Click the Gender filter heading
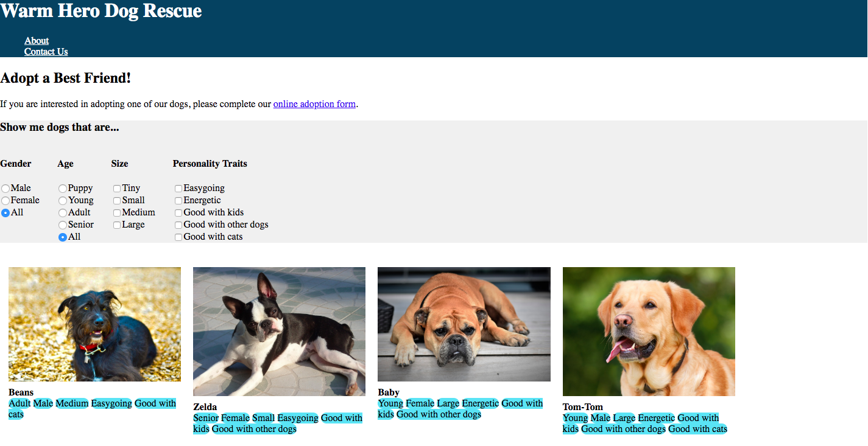The image size is (868, 446). coord(16,164)
